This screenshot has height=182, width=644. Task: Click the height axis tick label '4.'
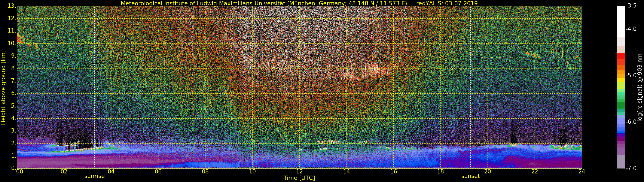13,118
